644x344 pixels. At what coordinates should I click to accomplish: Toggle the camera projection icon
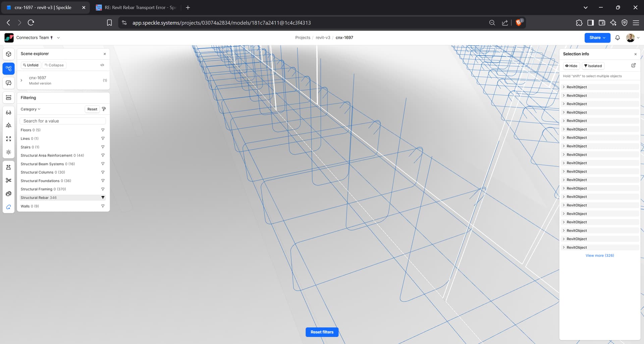(x=9, y=125)
